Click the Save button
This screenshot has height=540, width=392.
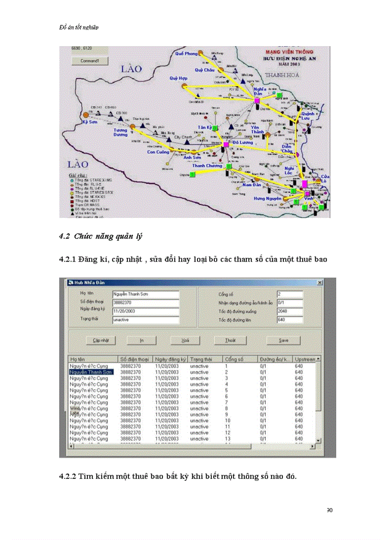coord(283,340)
